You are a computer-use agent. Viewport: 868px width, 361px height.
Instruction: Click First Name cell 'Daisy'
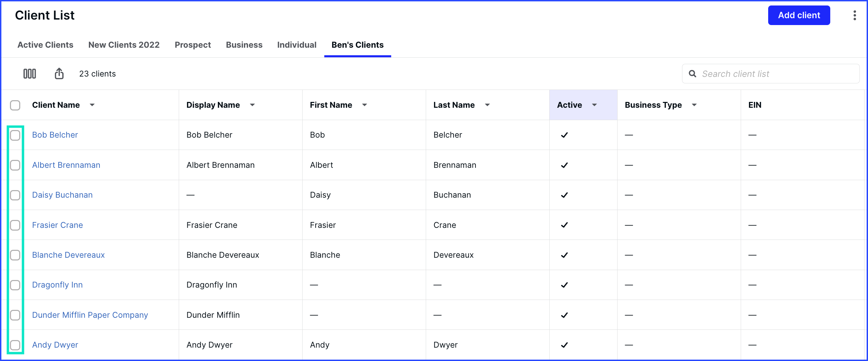(x=320, y=195)
